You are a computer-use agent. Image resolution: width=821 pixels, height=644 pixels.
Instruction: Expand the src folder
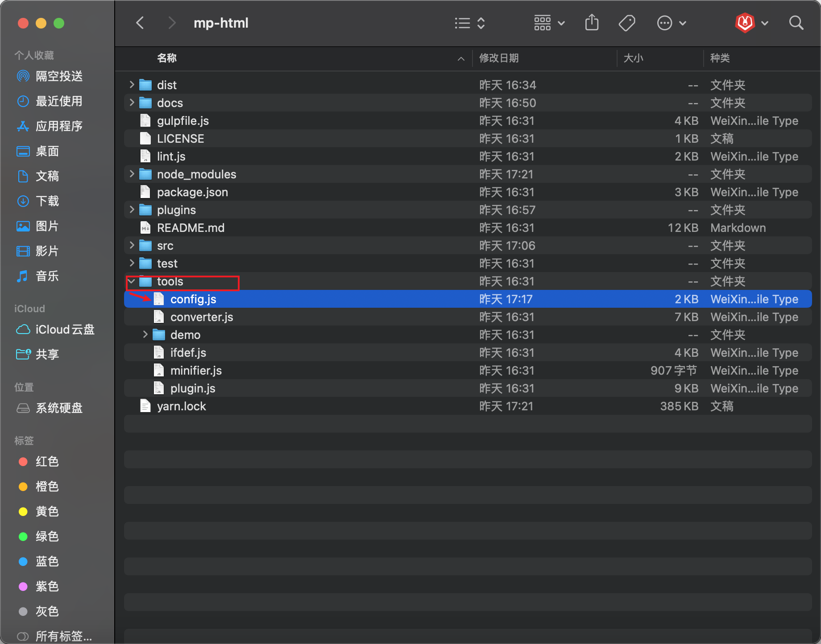tap(132, 245)
